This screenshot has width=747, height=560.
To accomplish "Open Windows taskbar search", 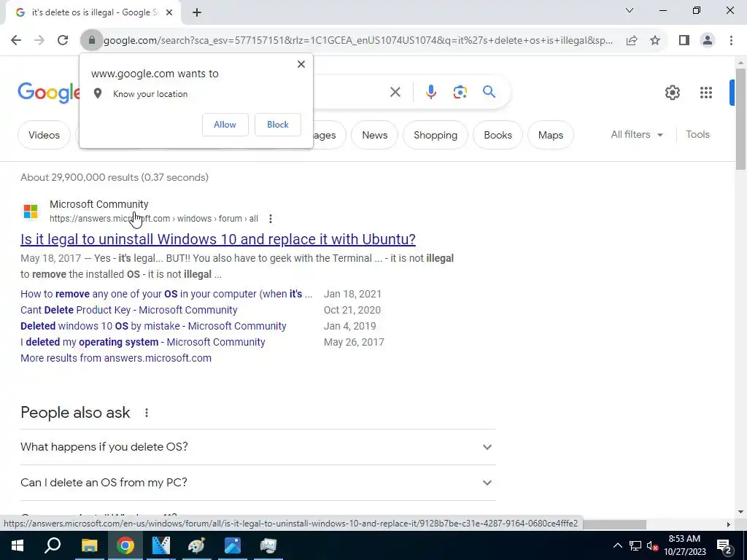I will 53,545.
